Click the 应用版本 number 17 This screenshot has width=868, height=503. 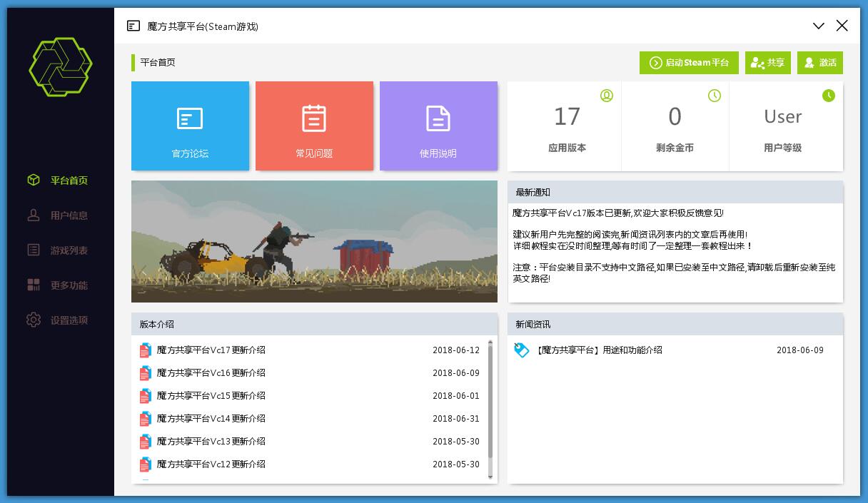pyautogui.click(x=567, y=116)
